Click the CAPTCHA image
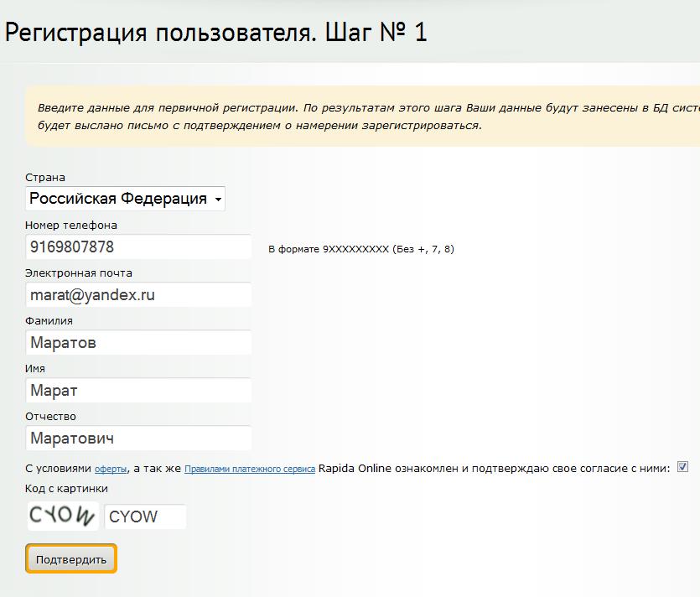Image resolution: width=700 pixels, height=597 pixels. (63, 517)
